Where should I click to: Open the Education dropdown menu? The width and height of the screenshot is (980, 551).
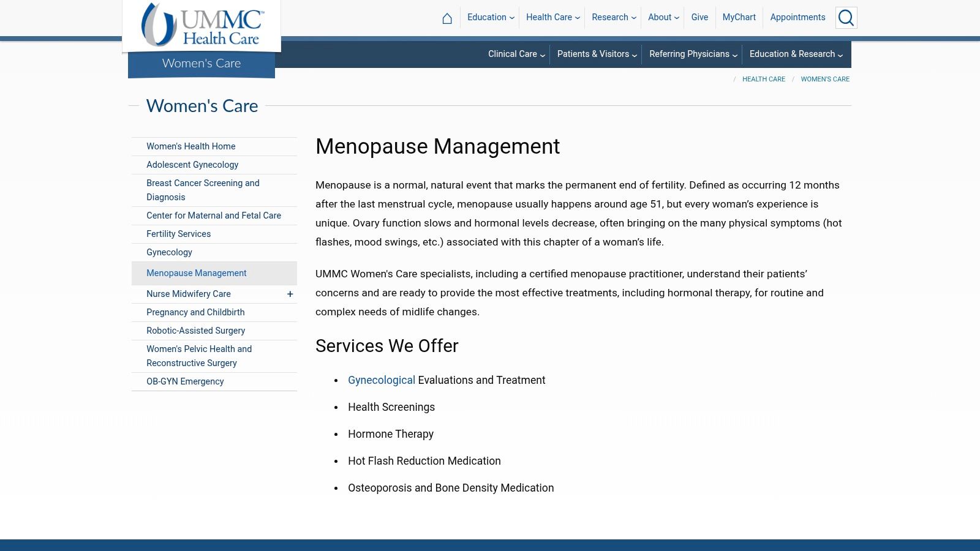click(491, 17)
